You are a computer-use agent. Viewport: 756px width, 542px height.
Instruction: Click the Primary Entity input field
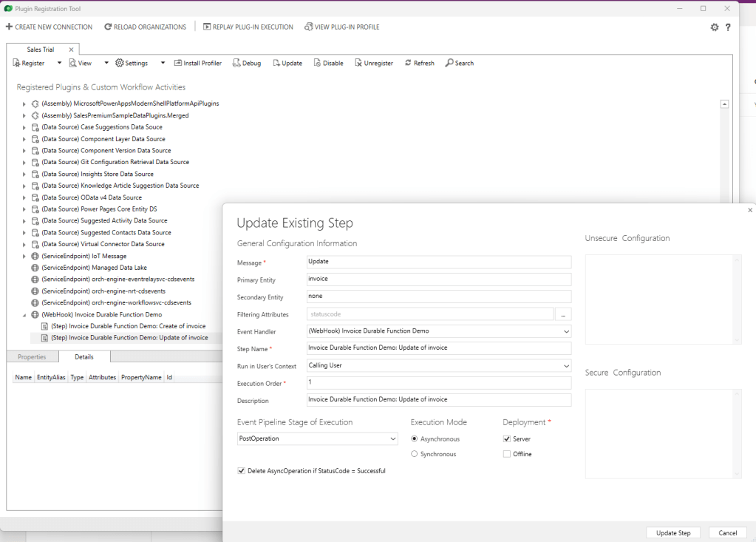pyautogui.click(x=439, y=280)
